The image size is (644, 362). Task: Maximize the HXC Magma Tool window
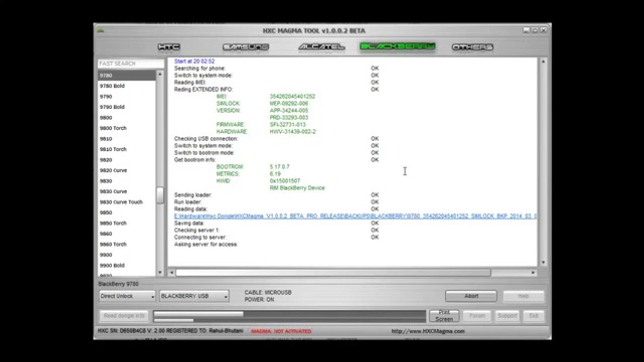[x=534, y=31]
